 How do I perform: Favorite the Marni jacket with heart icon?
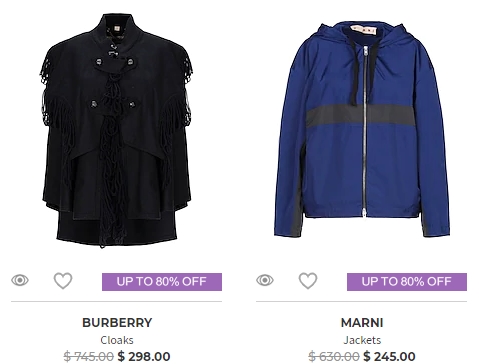coord(308,281)
